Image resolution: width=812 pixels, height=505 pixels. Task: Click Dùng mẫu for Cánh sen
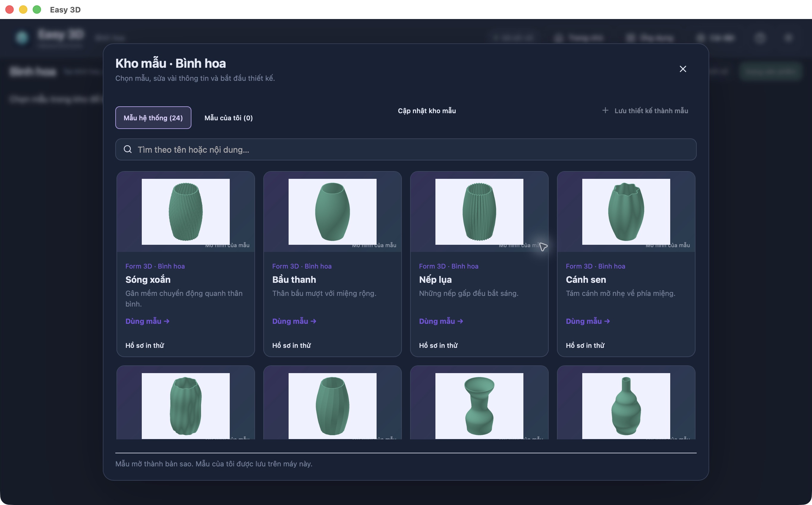588,321
